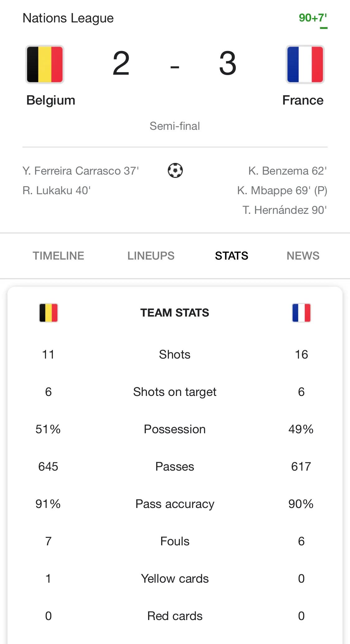Tap scorer T. Hernández 90'

click(285, 210)
